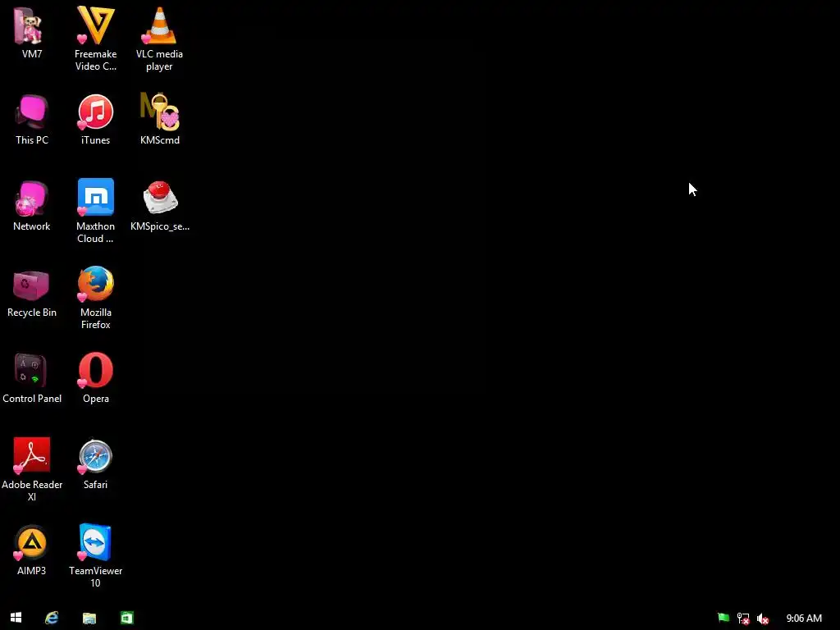This screenshot has height=630, width=840.
Task: Select the VLC media player icon
Action: (159, 25)
